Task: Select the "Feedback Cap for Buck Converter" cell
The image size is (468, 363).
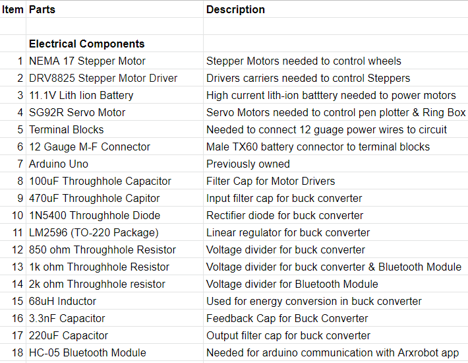Action: point(336,318)
